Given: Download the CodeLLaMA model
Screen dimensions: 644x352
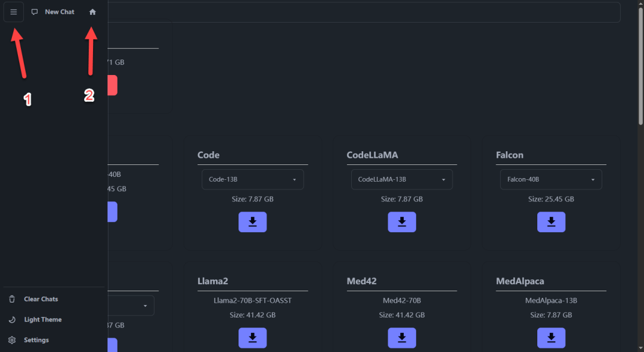Looking at the screenshot, I should pyautogui.click(x=402, y=222).
